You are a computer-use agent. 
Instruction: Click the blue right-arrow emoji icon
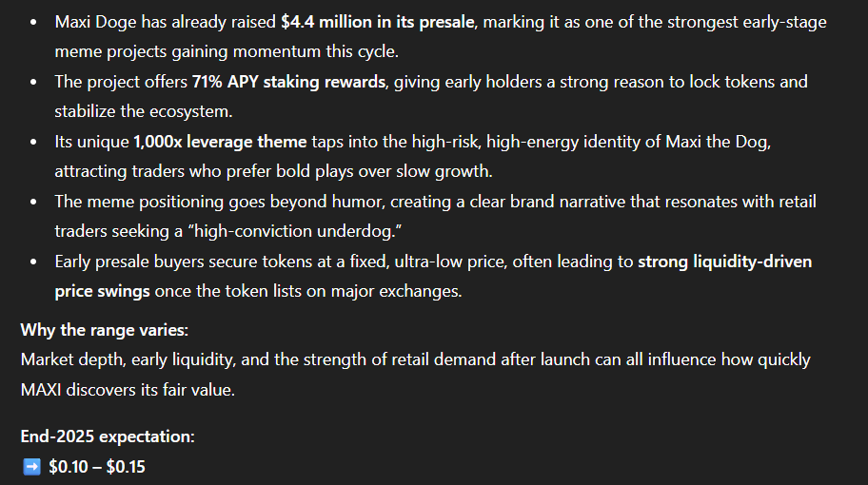click(30, 467)
